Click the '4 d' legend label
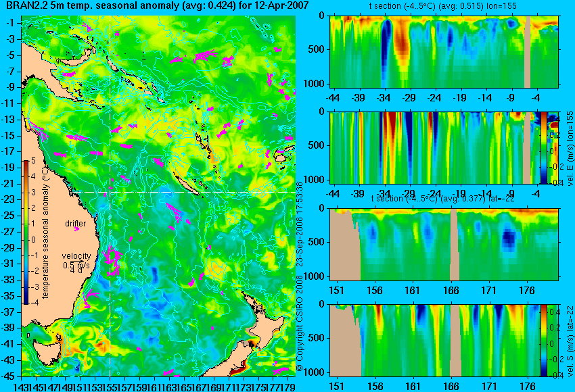 [x=76, y=270]
